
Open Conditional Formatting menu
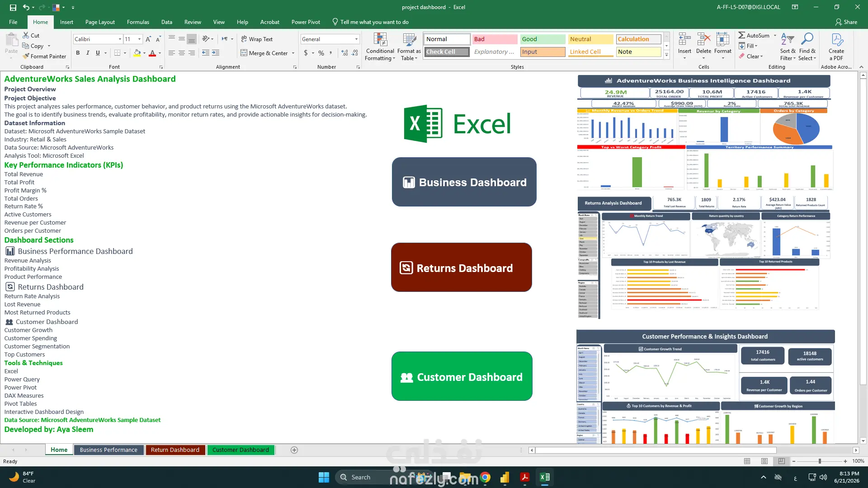[380, 47]
